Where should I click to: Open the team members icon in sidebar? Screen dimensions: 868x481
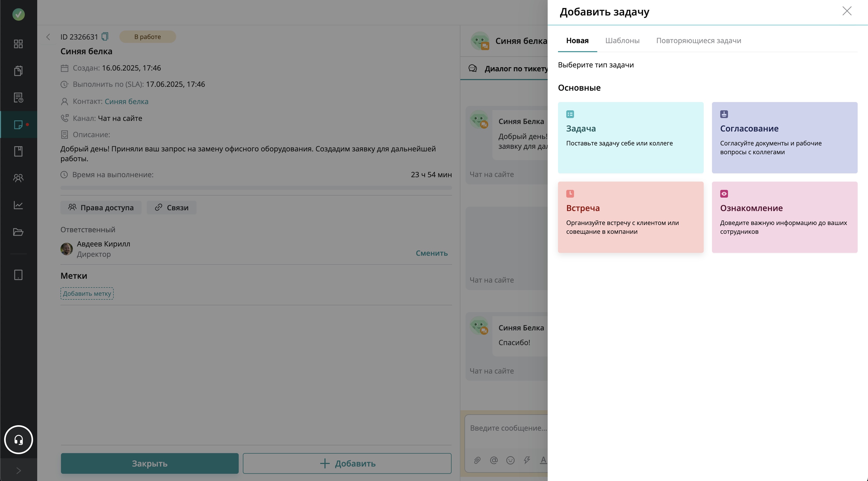coord(18,178)
